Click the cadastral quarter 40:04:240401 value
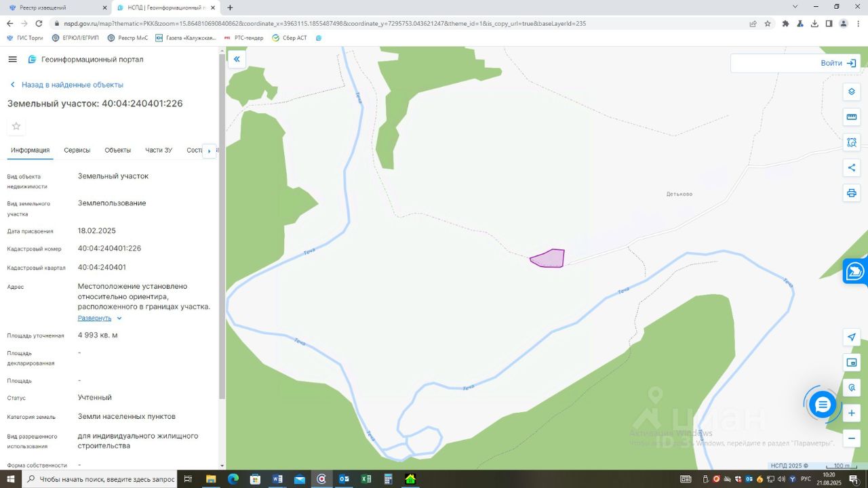The width and height of the screenshot is (868, 488). [102, 267]
